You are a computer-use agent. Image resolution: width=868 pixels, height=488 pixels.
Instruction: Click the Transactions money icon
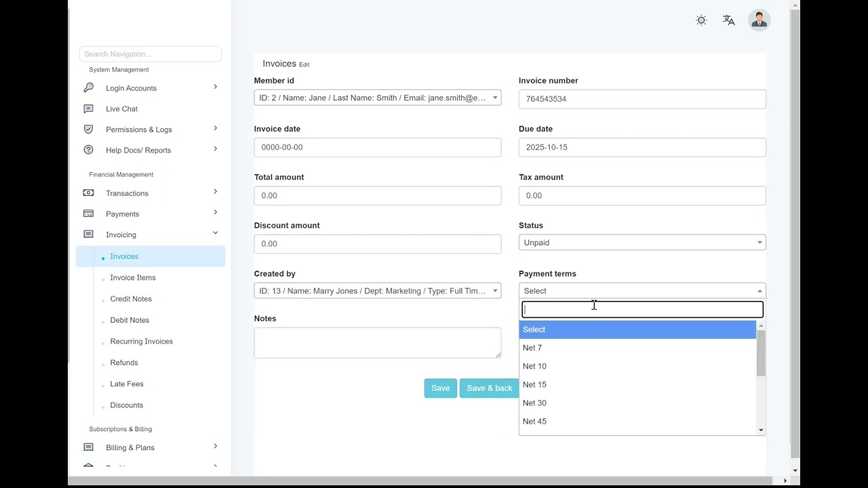[x=88, y=193]
